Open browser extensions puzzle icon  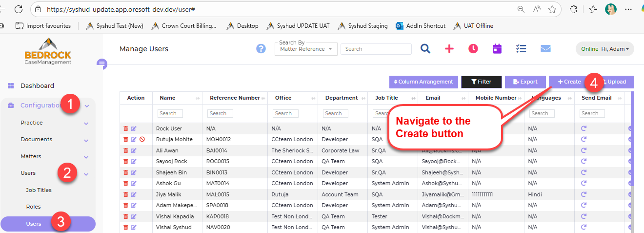574,9
